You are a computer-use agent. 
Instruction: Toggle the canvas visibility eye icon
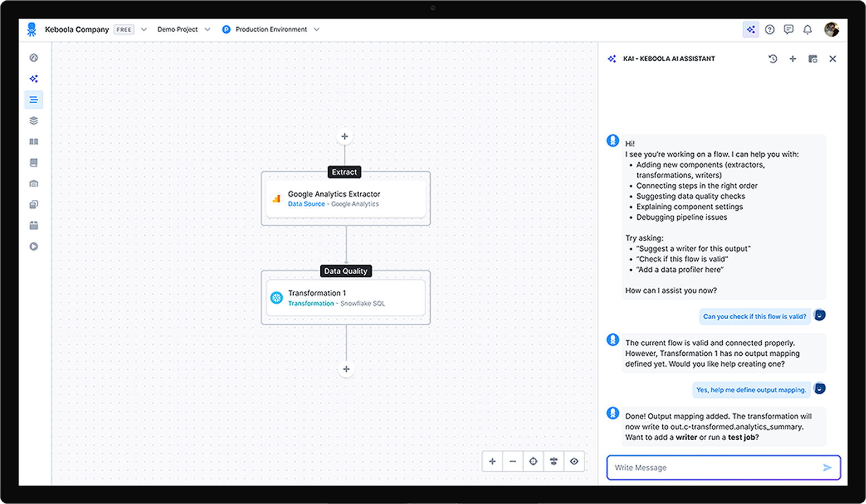pos(574,461)
